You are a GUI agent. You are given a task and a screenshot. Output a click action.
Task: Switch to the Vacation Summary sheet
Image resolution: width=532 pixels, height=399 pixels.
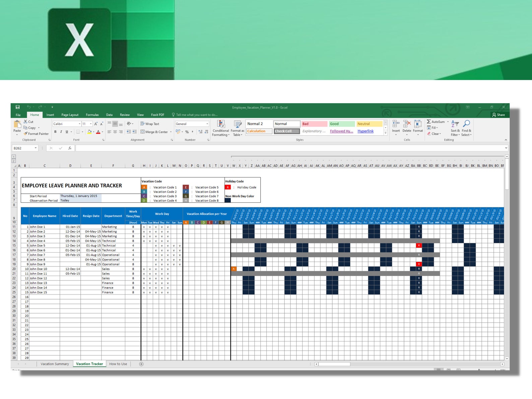tap(55, 364)
